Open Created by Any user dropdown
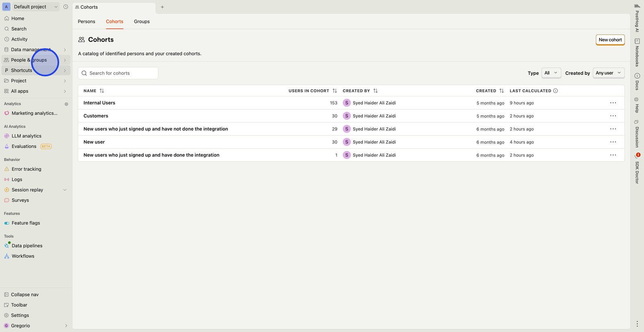Viewport: 644px width, 332px height. tap(608, 73)
